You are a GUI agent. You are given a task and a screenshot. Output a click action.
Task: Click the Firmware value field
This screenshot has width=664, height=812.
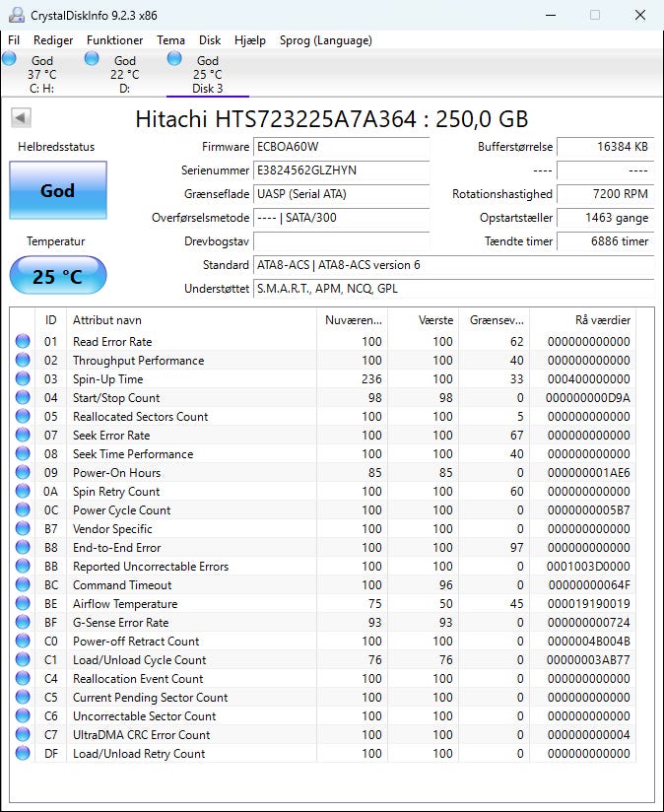pyautogui.click(x=341, y=147)
